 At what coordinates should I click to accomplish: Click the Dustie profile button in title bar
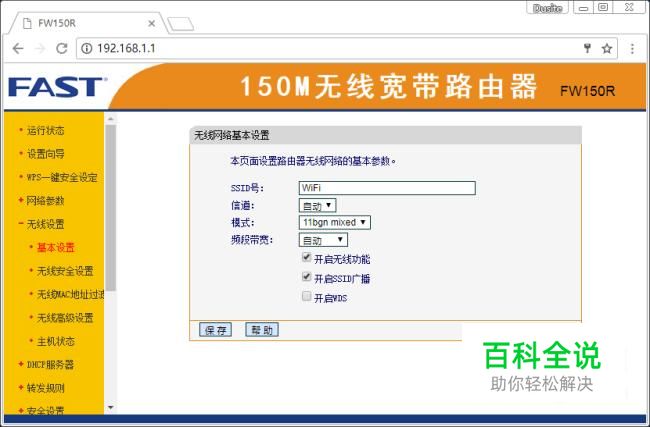(x=547, y=8)
